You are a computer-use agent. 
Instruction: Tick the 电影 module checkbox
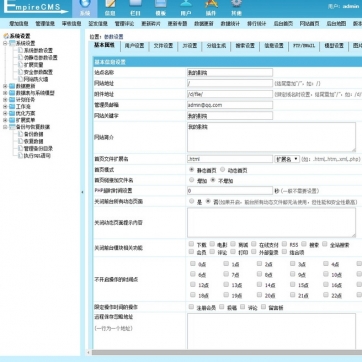pos(212,244)
